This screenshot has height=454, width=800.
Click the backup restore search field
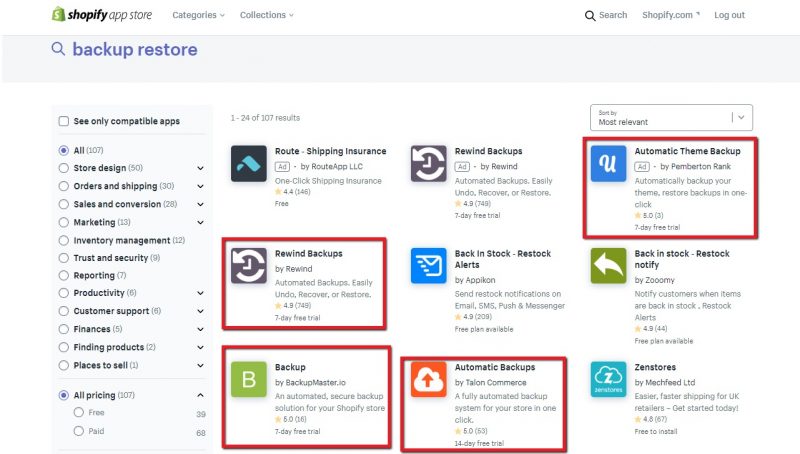(135, 49)
